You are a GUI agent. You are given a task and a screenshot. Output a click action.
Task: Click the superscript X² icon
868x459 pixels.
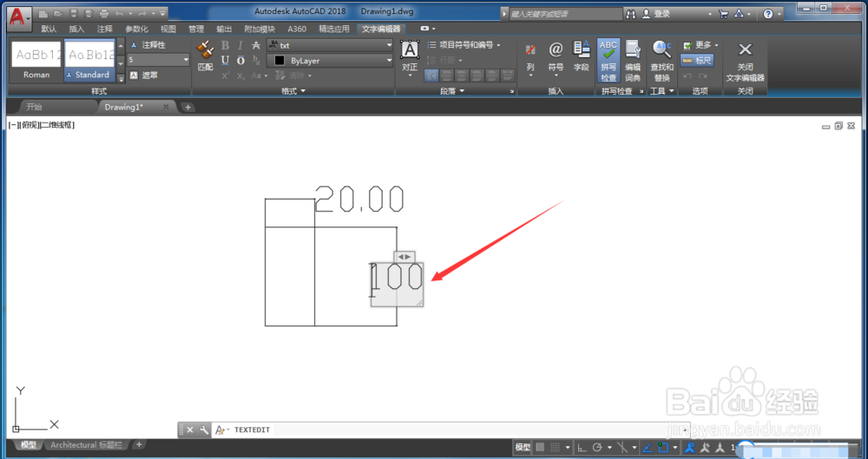226,75
